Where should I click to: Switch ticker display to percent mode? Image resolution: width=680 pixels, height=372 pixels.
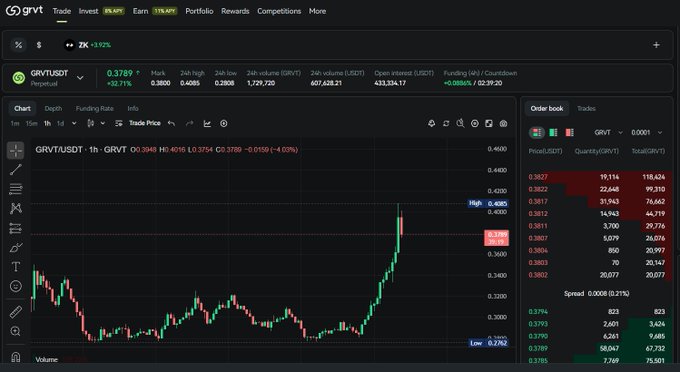[x=18, y=45]
